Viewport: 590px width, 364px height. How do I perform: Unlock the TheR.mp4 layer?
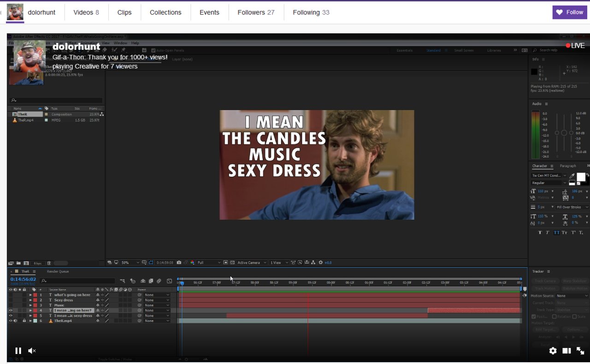[x=24, y=321]
